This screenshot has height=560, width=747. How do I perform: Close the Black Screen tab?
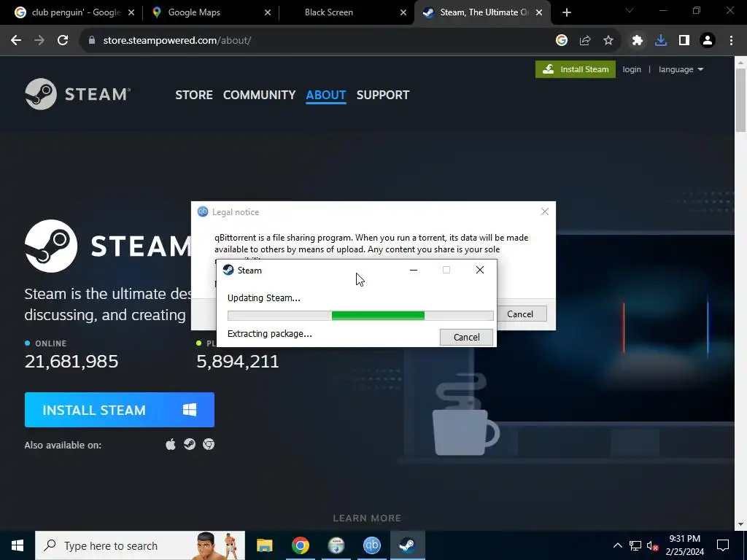(403, 12)
